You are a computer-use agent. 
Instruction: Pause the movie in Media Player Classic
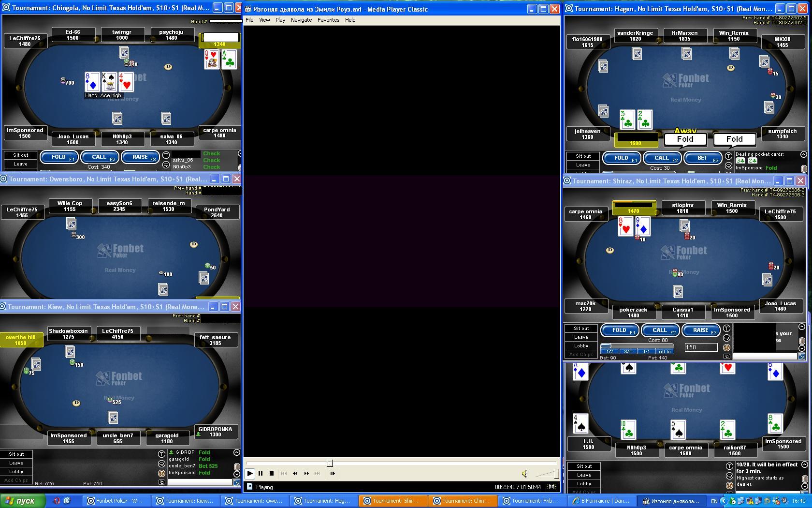261,474
